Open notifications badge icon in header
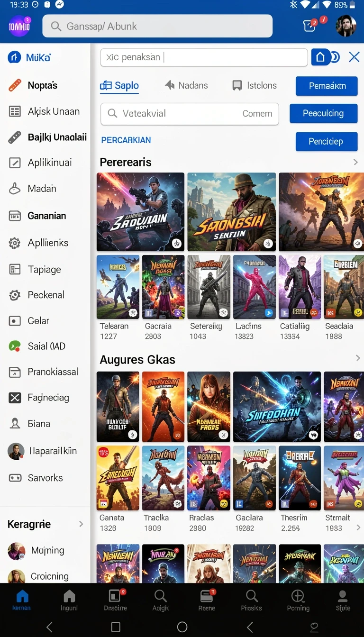This screenshot has width=364, height=637. [x=310, y=26]
